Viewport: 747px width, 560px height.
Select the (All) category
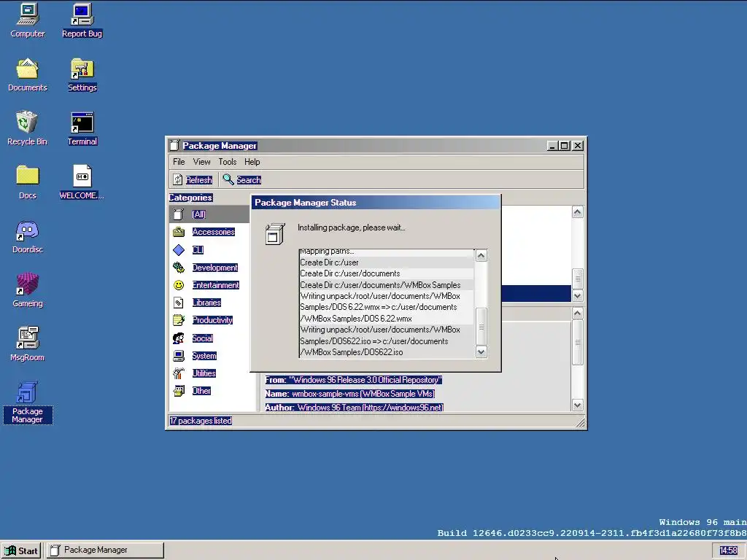pos(209,214)
